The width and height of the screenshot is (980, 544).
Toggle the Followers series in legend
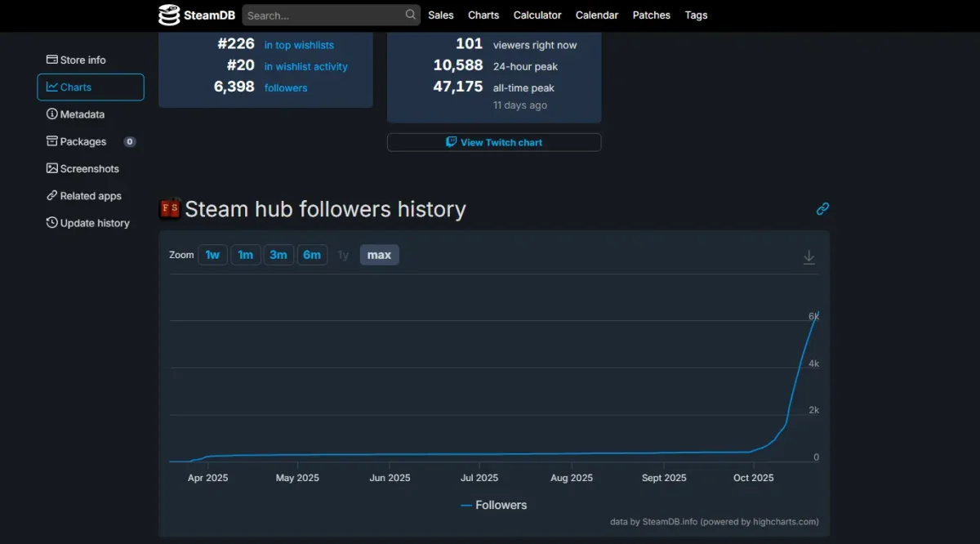coord(494,505)
